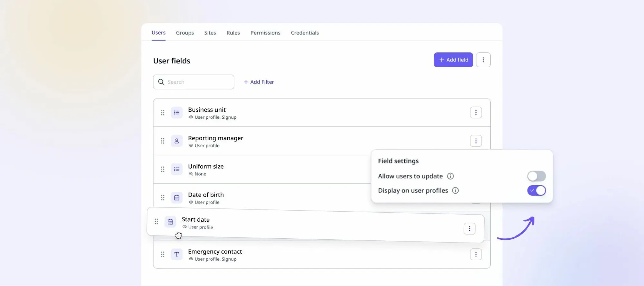Click the person icon of Reporting manager
The height and width of the screenshot is (286, 644).
click(176, 141)
